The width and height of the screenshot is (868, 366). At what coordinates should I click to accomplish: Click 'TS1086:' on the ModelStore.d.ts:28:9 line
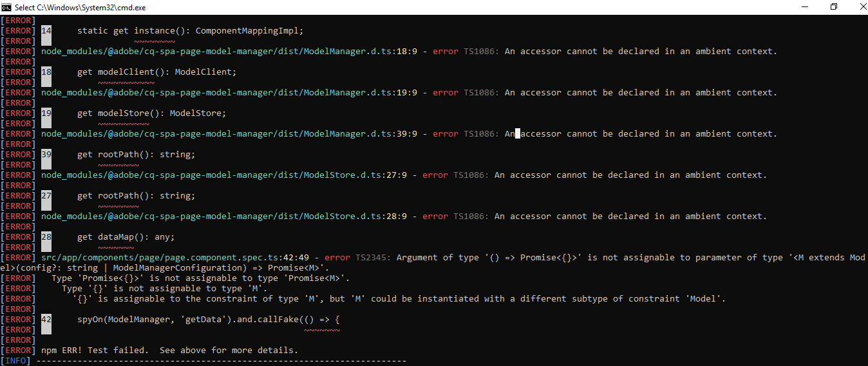pyautogui.click(x=471, y=217)
